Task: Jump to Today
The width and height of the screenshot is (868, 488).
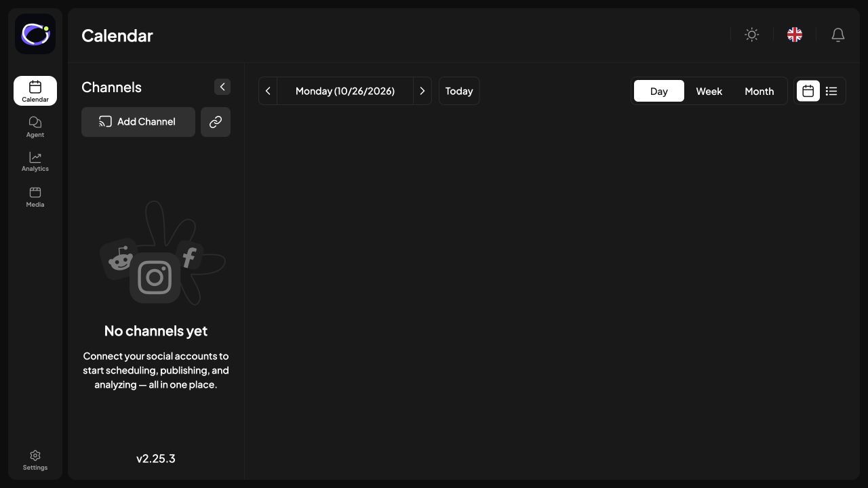Action: pos(459,91)
